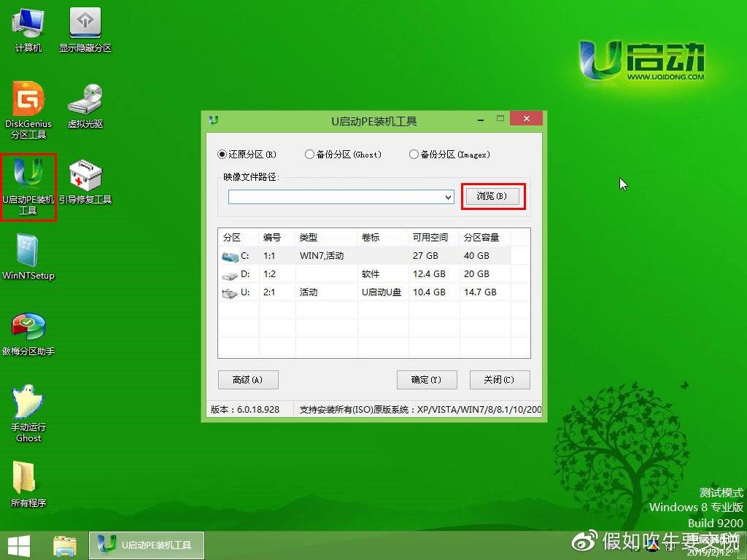This screenshot has height=560, width=747.
Task: Launch the 虚拟光驱 virtual drive icon
Action: 85,106
